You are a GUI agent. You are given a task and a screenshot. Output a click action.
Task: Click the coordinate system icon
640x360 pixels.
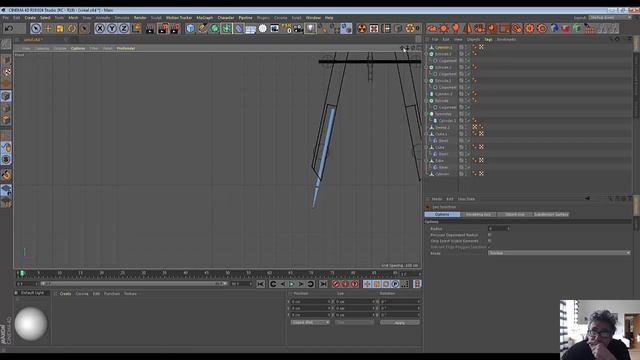(136, 28)
